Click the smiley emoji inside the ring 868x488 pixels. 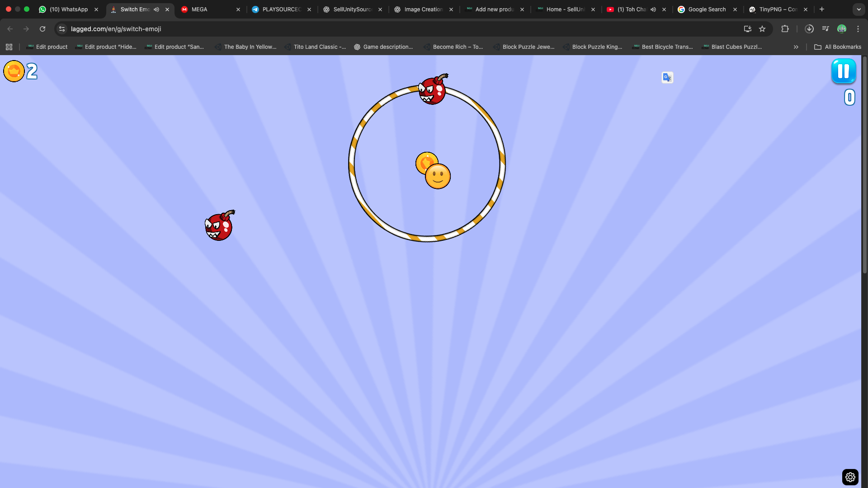pos(438,176)
